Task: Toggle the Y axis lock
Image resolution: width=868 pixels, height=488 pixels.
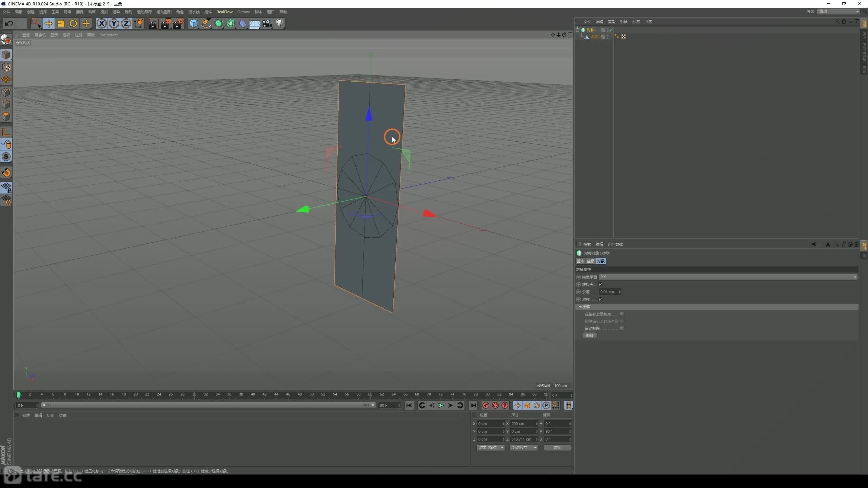Action: click(x=114, y=23)
